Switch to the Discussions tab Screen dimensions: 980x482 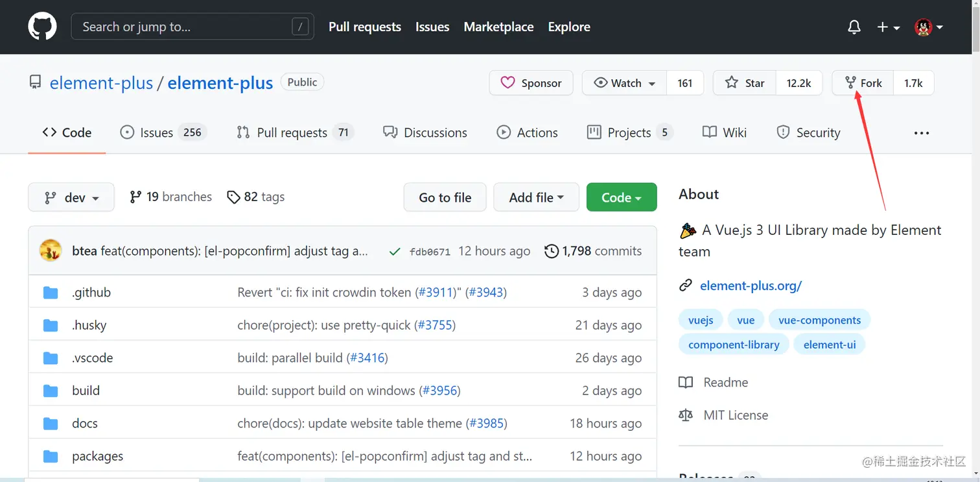425,132
